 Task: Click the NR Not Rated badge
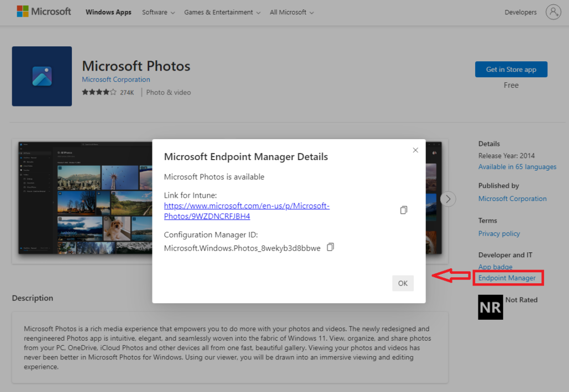490,307
